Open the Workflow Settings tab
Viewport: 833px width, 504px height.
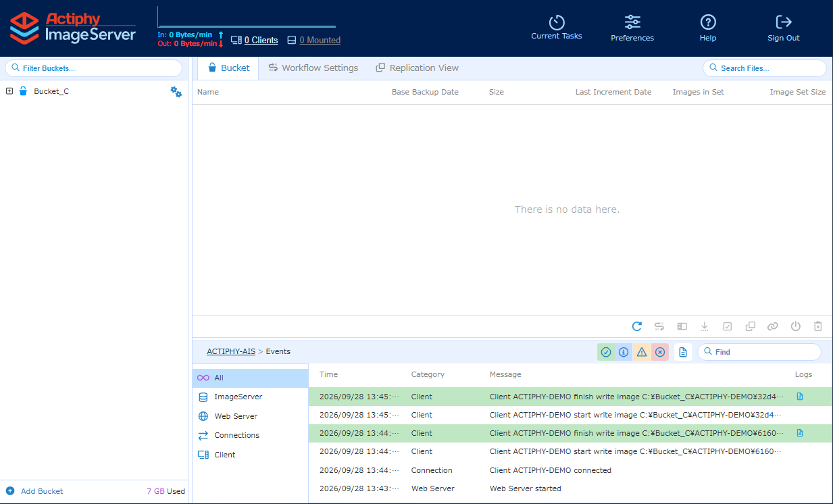(x=313, y=68)
